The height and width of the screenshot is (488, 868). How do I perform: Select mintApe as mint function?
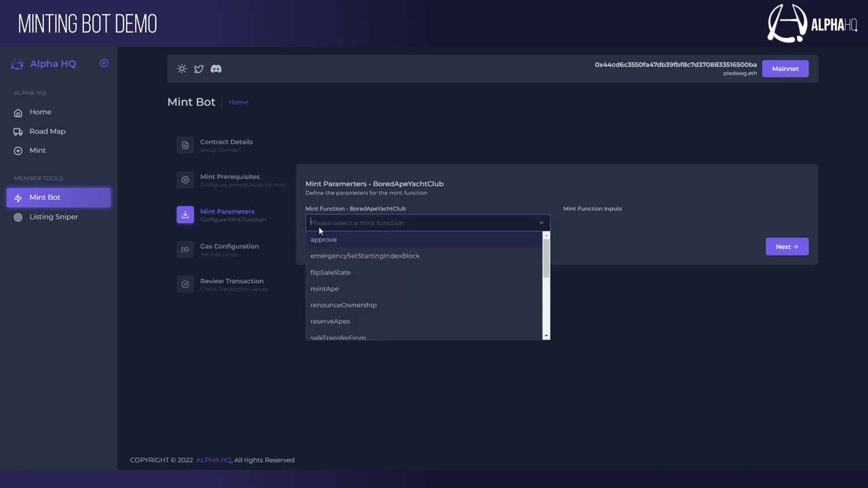coord(424,289)
